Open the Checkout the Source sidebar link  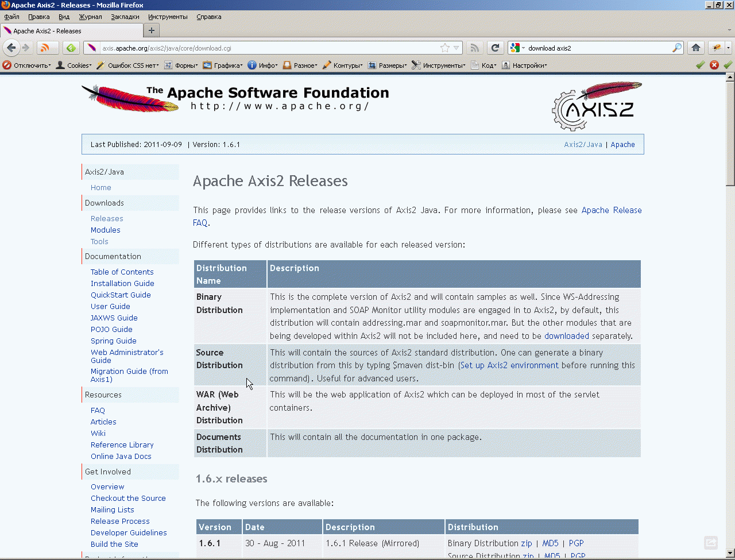click(x=128, y=499)
